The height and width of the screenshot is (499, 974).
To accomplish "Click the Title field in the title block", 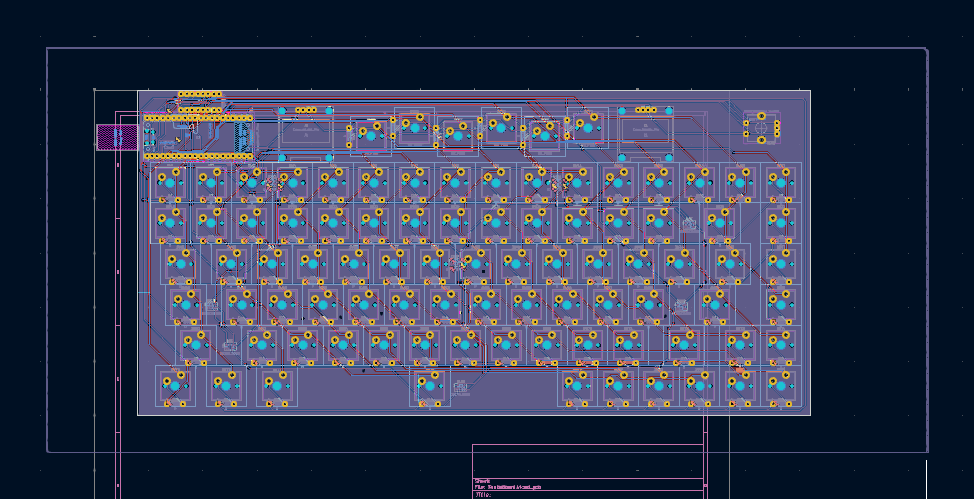I will (484, 494).
